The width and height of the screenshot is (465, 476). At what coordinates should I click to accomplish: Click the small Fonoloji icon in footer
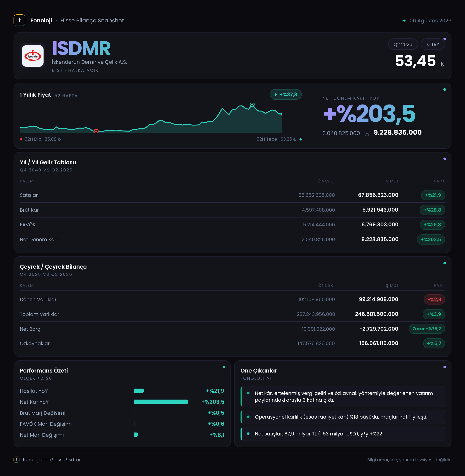16,459
